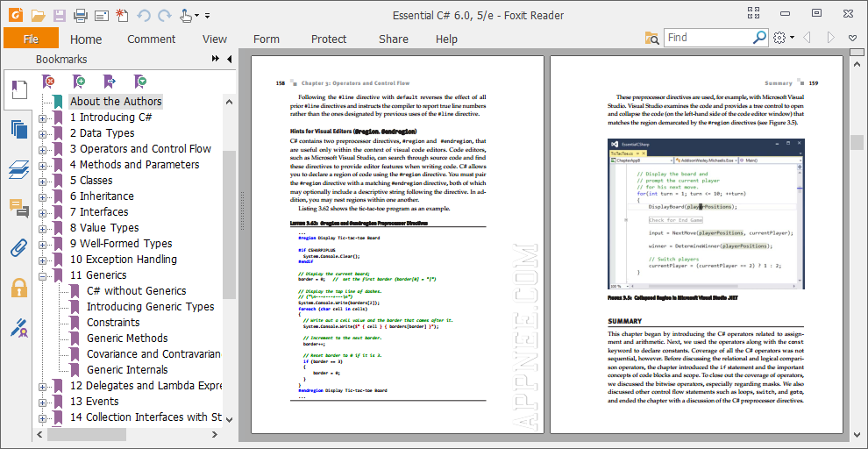Click the email envelope icon in the toolbar

(102, 16)
